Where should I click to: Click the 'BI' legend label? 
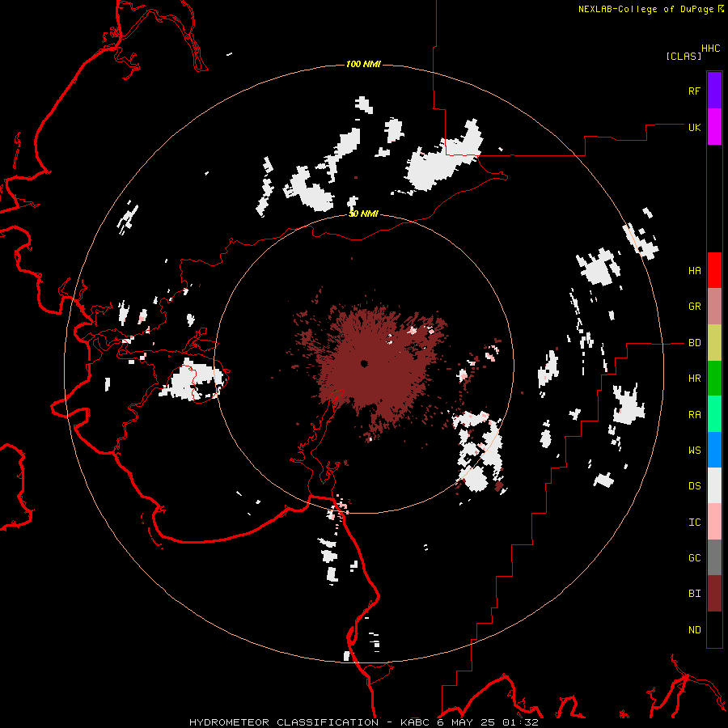point(694,594)
